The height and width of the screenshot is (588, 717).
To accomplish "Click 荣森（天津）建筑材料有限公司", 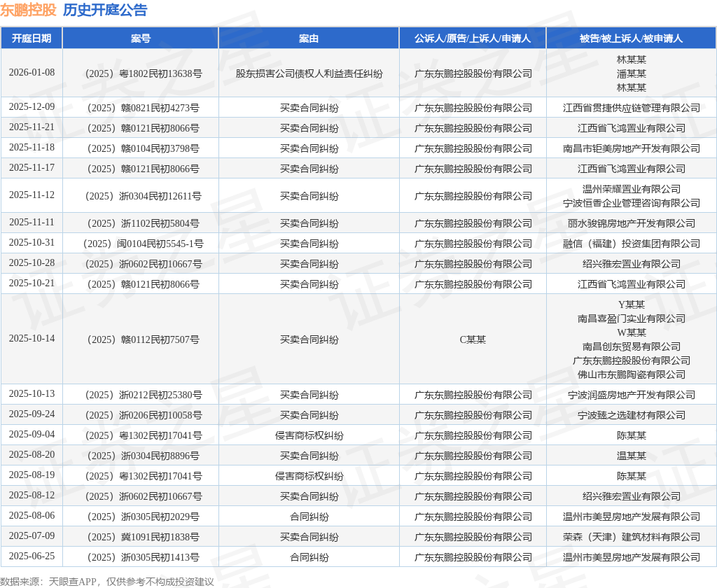I will [x=632, y=537].
